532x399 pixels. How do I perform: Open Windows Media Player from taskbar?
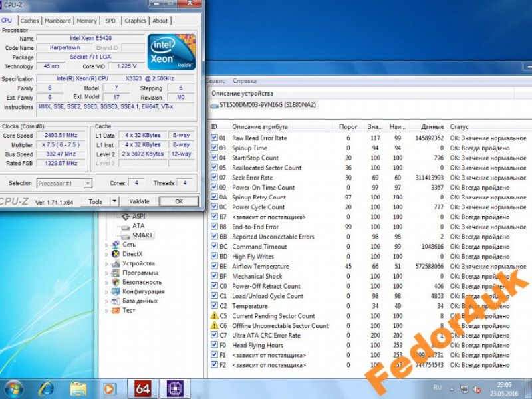(110, 388)
